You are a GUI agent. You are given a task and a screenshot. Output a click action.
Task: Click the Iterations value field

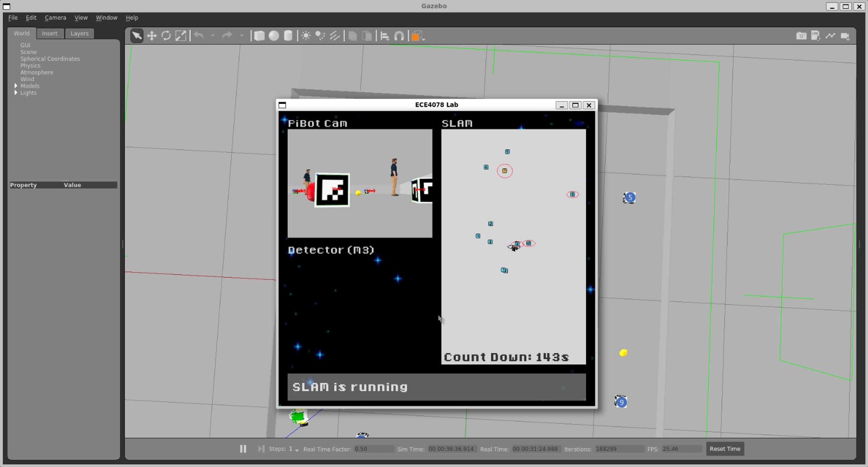click(619, 449)
